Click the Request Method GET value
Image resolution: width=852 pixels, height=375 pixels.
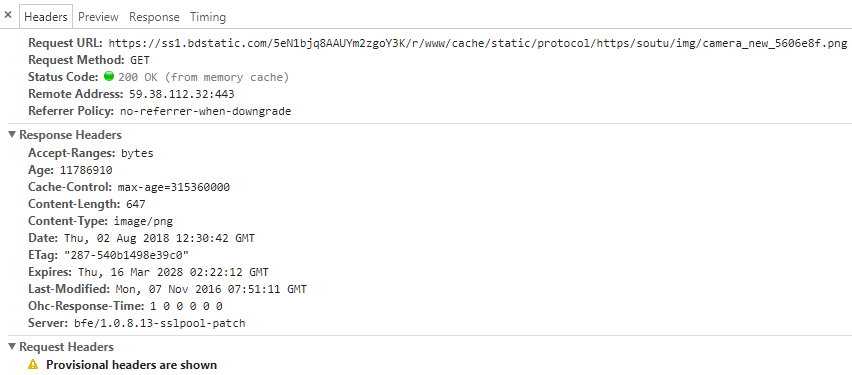coord(140,60)
